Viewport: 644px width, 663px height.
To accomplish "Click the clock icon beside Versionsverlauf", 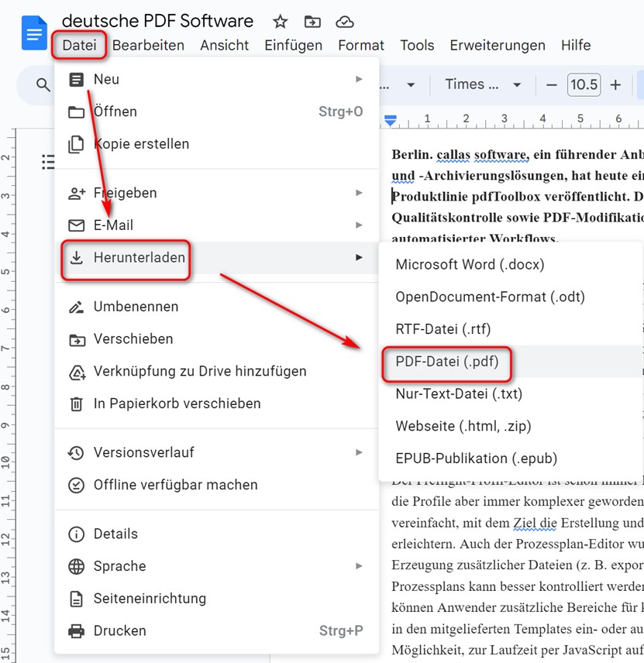I will pos(77,452).
